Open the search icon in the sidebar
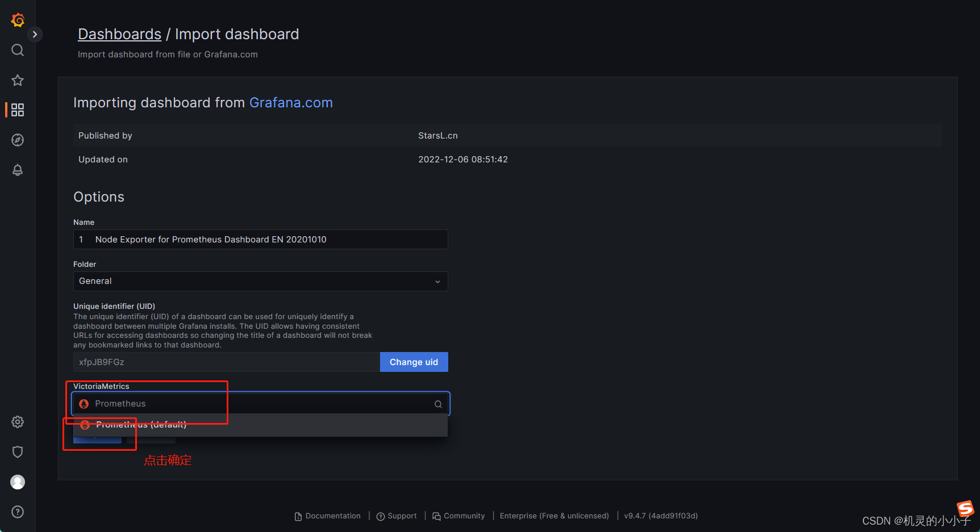 18,50
